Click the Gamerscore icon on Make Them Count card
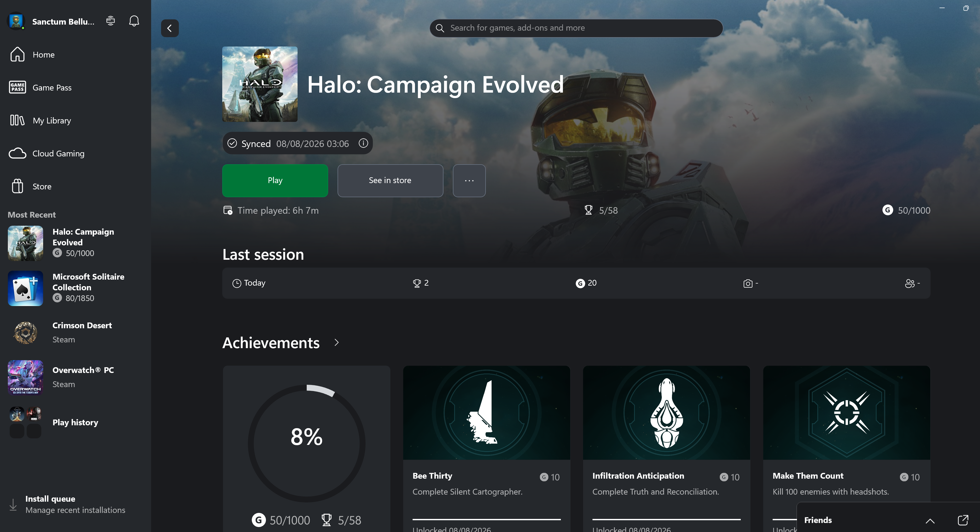 coord(904,477)
